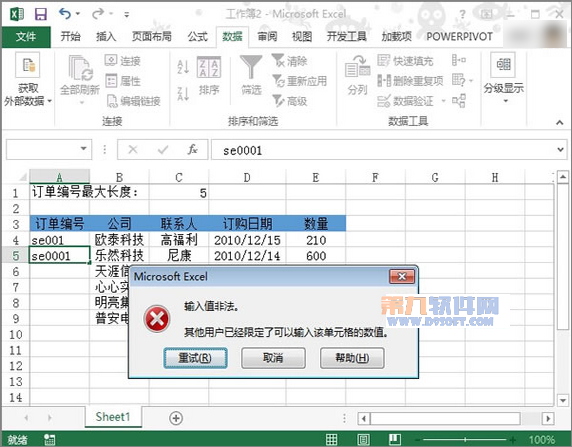Open Data Validation dropdown arrow

(444, 101)
